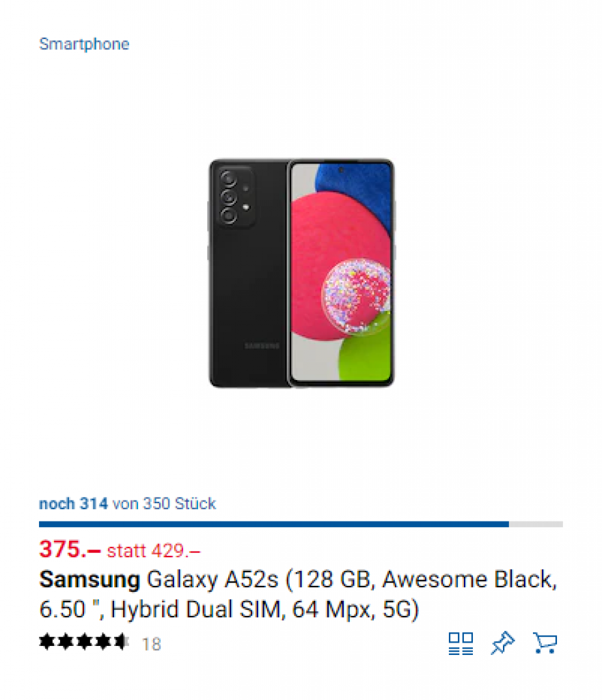This screenshot has width=602, height=700.
Task: Click the first star of the rating
Action: coord(47,643)
